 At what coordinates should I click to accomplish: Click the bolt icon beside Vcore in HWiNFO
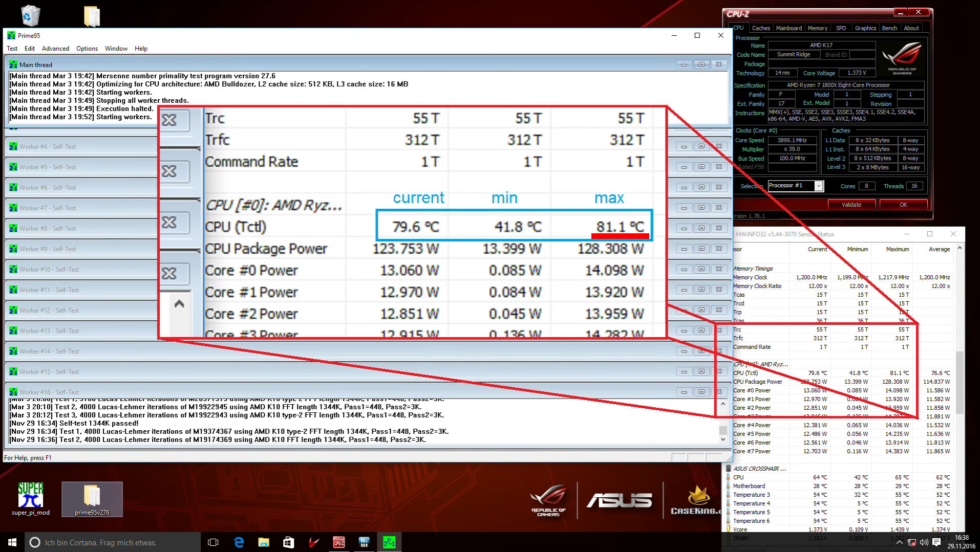click(x=728, y=529)
